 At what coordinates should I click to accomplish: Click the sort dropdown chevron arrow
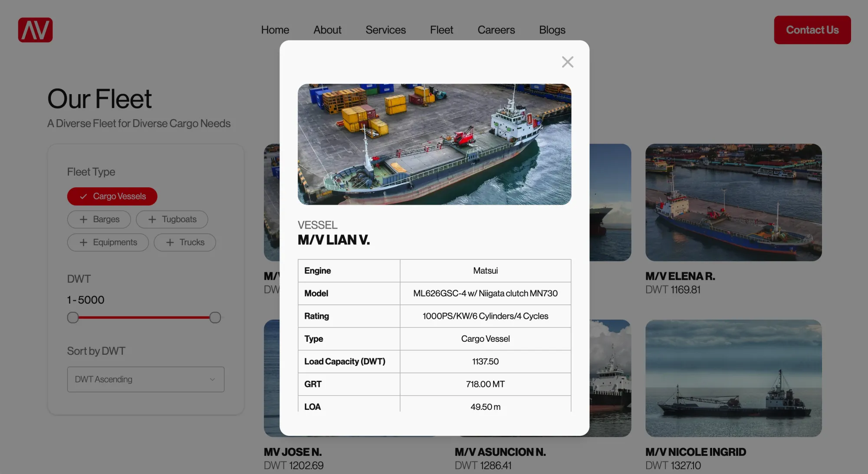pos(212,379)
